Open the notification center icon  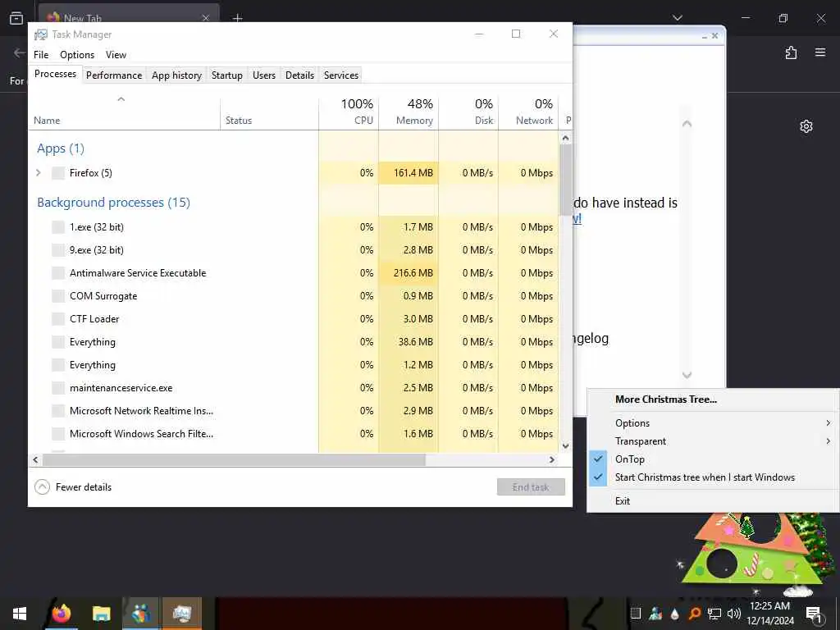tap(814, 614)
